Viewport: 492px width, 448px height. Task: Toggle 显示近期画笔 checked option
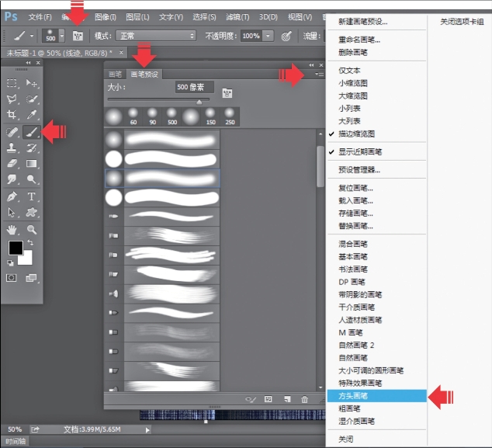tap(360, 151)
